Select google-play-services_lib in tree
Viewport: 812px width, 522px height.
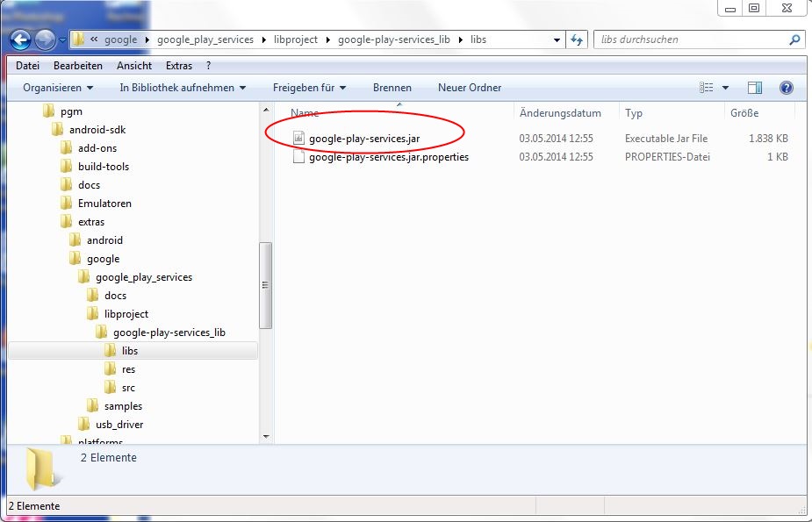click(x=169, y=333)
